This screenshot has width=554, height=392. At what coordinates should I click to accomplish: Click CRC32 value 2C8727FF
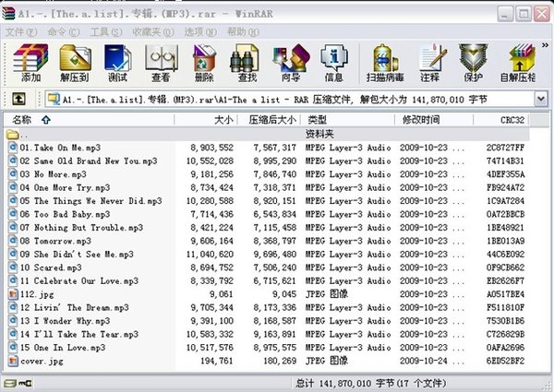(506, 148)
